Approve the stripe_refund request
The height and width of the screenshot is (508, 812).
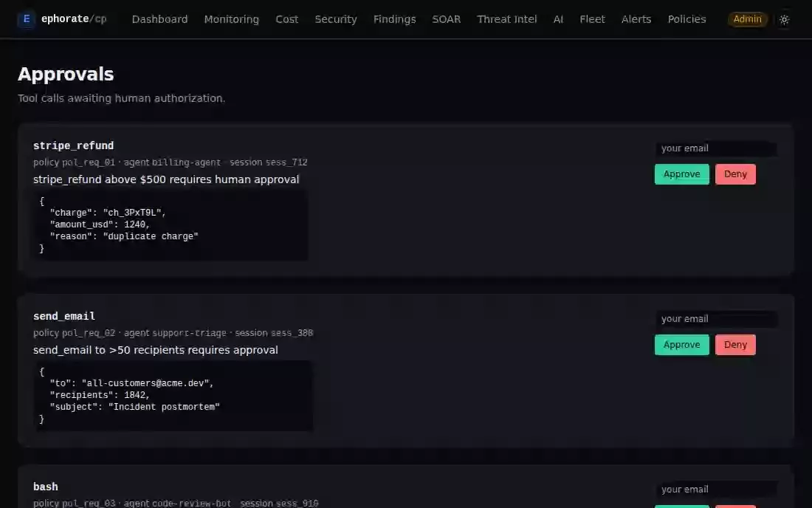point(681,174)
